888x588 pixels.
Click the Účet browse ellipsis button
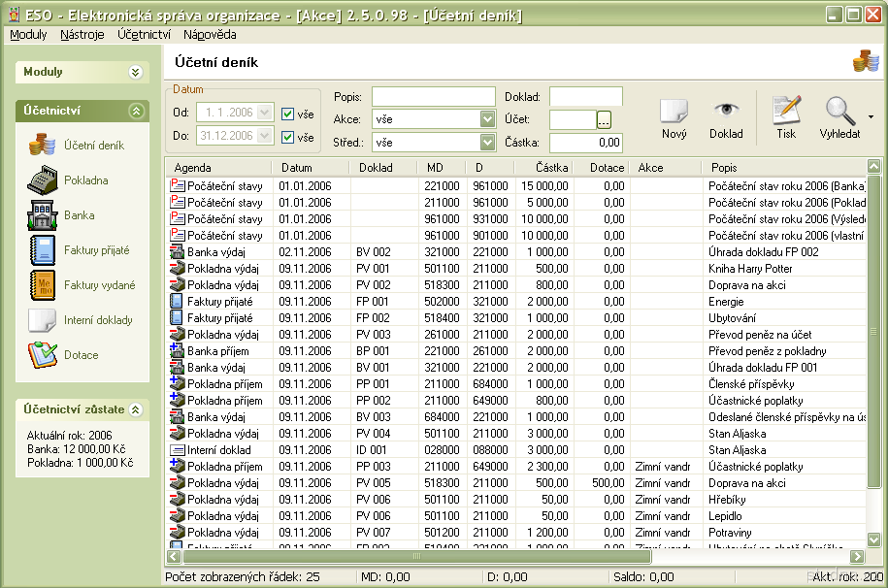click(604, 119)
